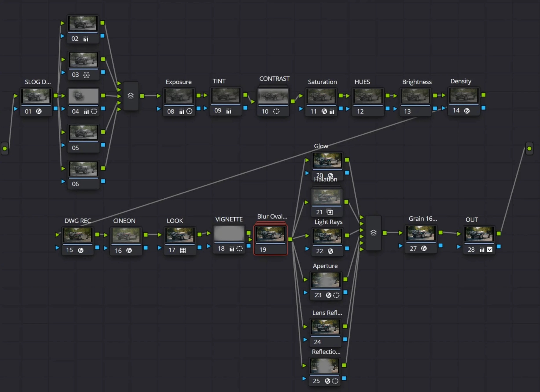Click the LUT bars badge on node 02

(86, 38)
